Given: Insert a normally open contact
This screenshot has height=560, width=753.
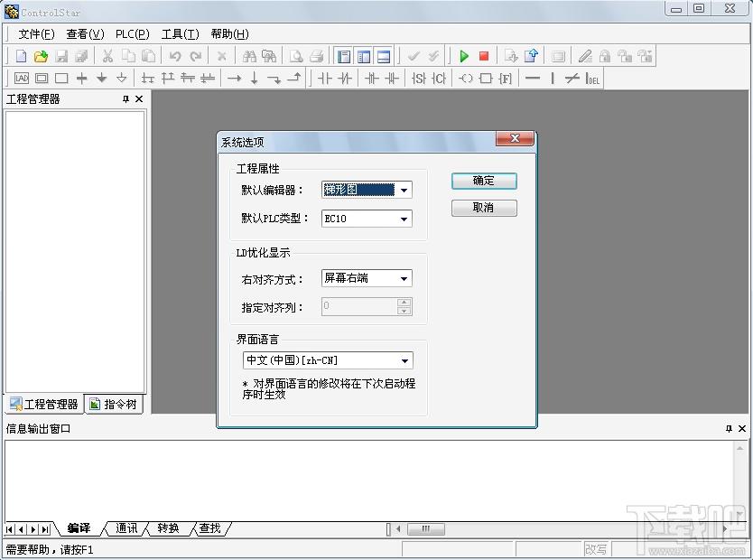Looking at the screenshot, I should [324, 79].
